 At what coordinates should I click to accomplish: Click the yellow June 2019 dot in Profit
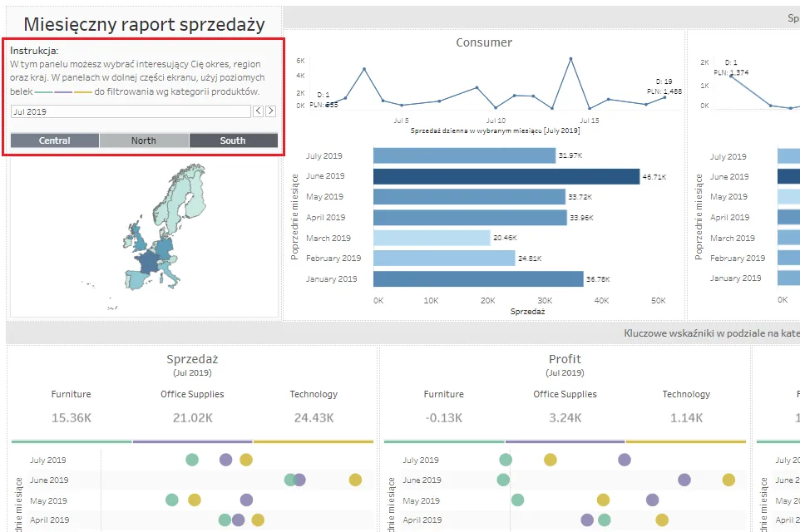pos(728,480)
